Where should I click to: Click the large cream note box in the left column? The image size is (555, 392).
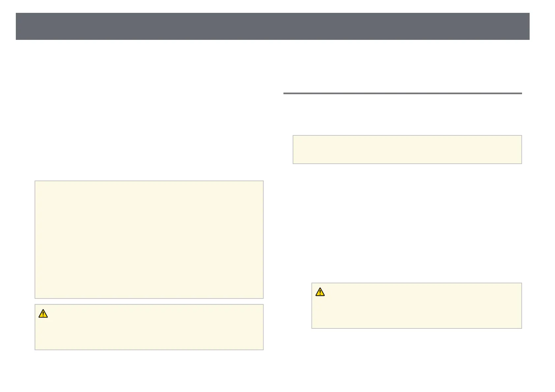(x=149, y=239)
